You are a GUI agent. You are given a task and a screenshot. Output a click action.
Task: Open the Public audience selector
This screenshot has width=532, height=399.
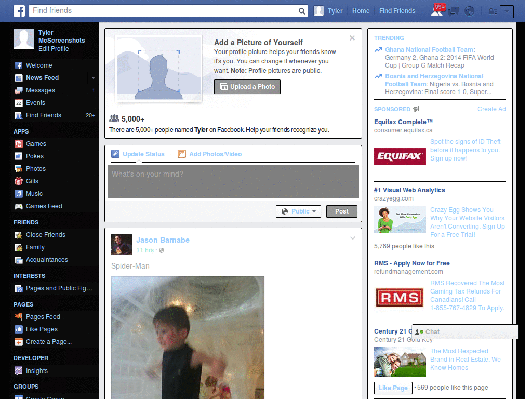[x=299, y=211]
